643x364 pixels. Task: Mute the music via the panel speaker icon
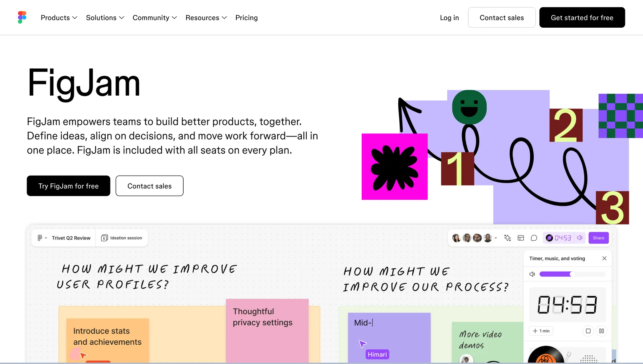(x=532, y=274)
